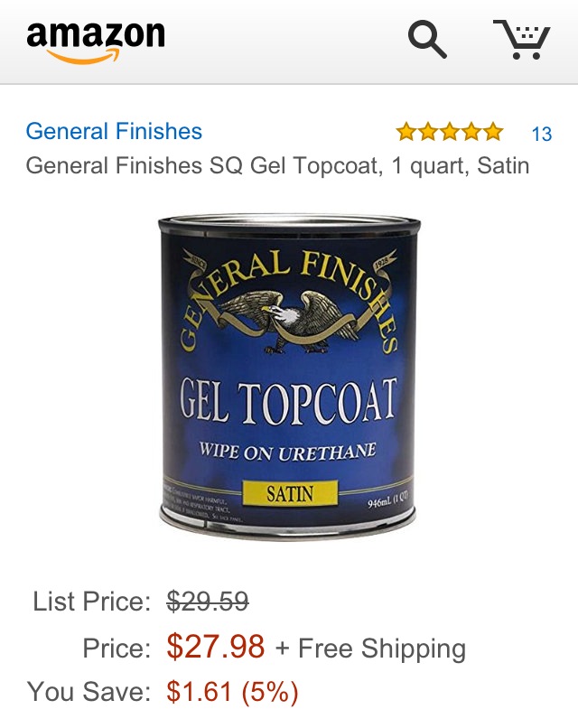Tap the orange smile arrow under amazon

[83, 56]
